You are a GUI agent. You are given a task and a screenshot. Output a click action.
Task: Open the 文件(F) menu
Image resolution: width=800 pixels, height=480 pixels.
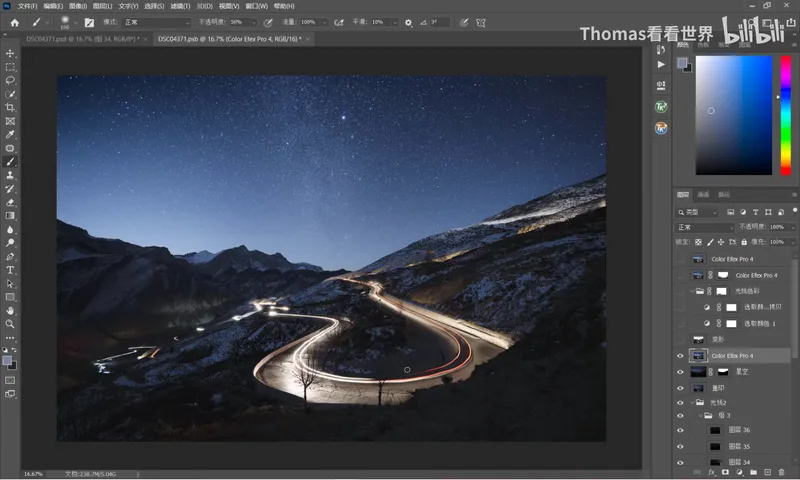click(28, 6)
